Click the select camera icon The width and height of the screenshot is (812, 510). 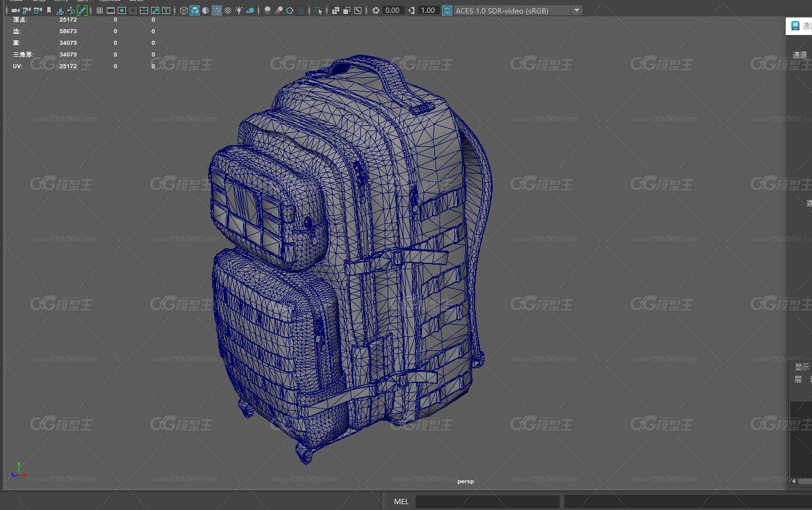[15, 10]
